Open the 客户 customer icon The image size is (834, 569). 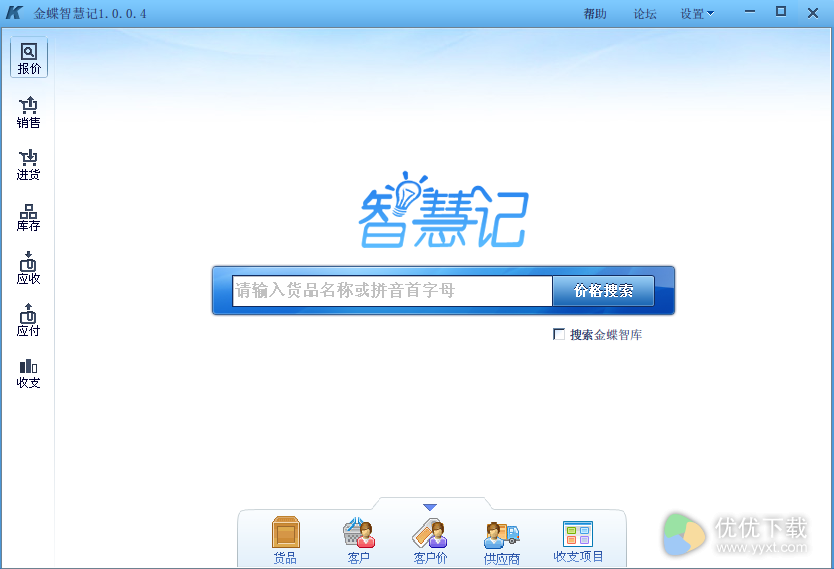tap(358, 539)
